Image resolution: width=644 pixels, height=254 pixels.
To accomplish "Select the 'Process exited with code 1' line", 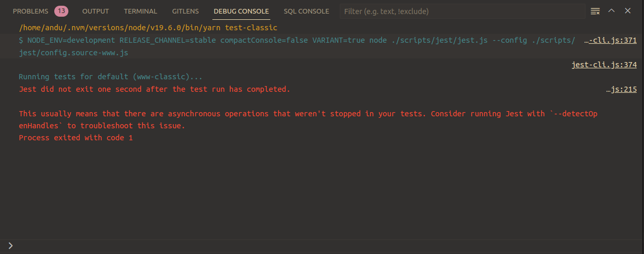I will pyautogui.click(x=76, y=138).
